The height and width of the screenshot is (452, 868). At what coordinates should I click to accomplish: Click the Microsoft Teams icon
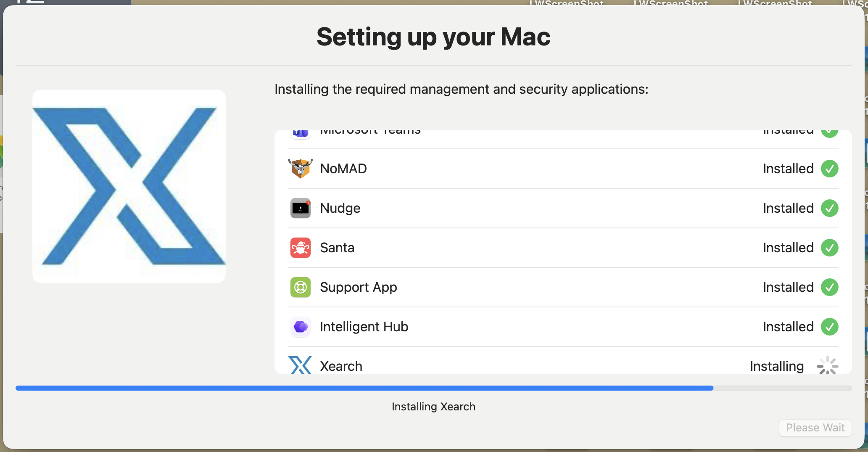300,133
